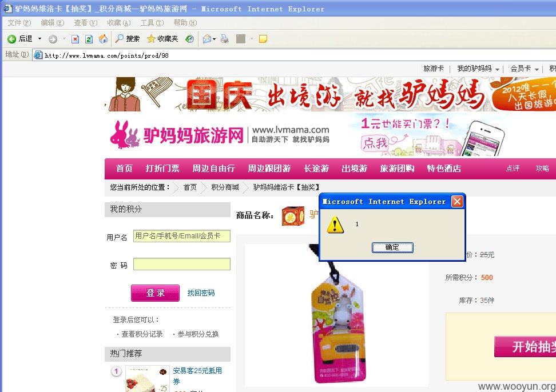Click 首页 in breadcrumb trail

point(190,187)
